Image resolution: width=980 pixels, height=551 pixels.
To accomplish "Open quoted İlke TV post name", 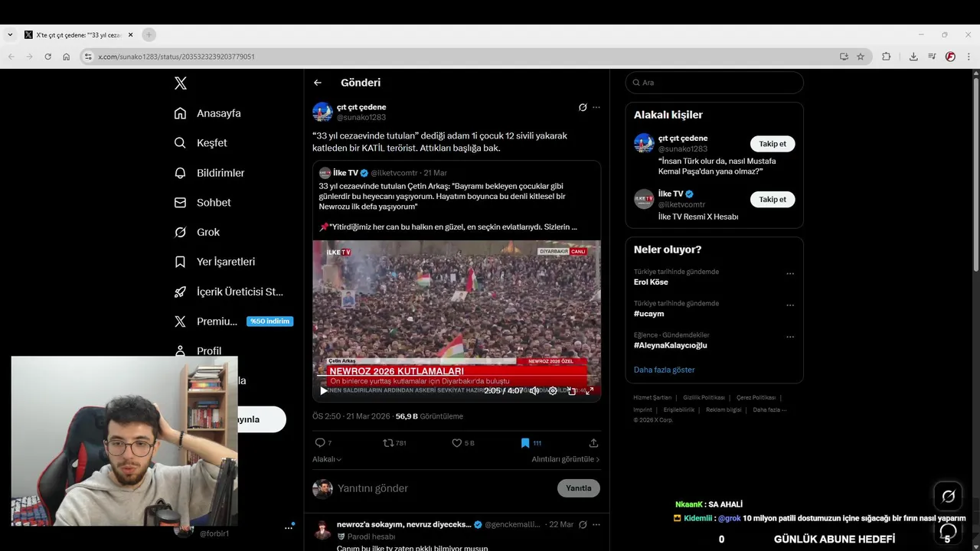I will [x=345, y=173].
